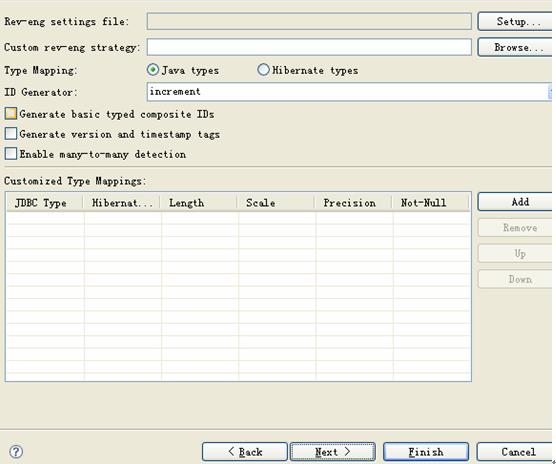The image size is (556, 464).
Task: Check Generate version and timestamp tags
Action: click(x=11, y=134)
